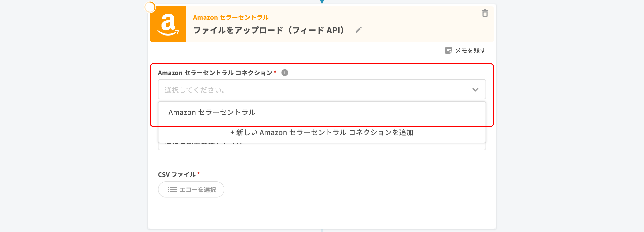Collapse the connection dropdown using its chevron
Screen dimensions: 644x232
[475, 90]
